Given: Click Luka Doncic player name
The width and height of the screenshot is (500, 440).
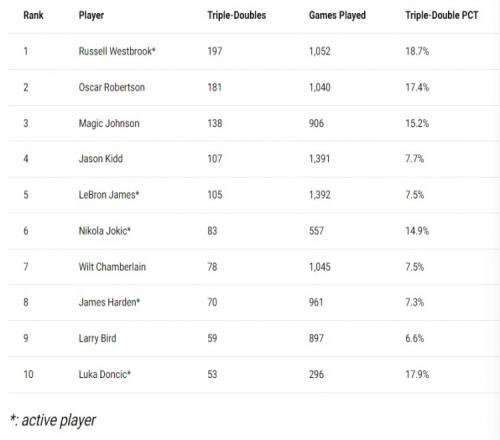Looking at the screenshot, I should pyautogui.click(x=105, y=374).
